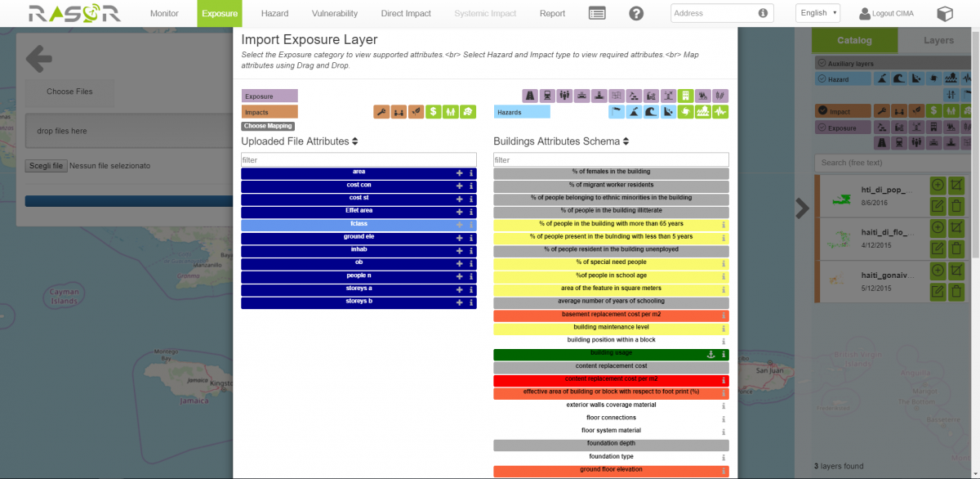Image resolution: width=980 pixels, height=479 pixels.
Task: Click the leaf environmental impact icon in dialog
Action: [x=416, y=112]
